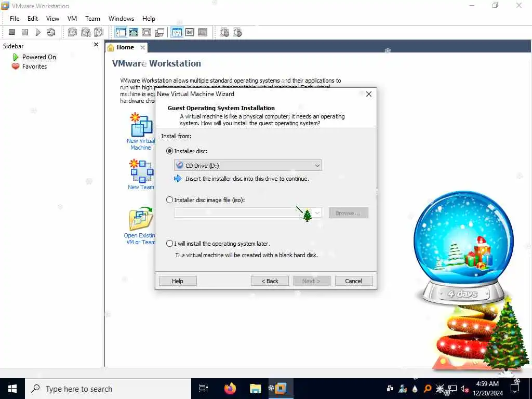
Task: Open the File menu
Action: (x=15, y=19)
